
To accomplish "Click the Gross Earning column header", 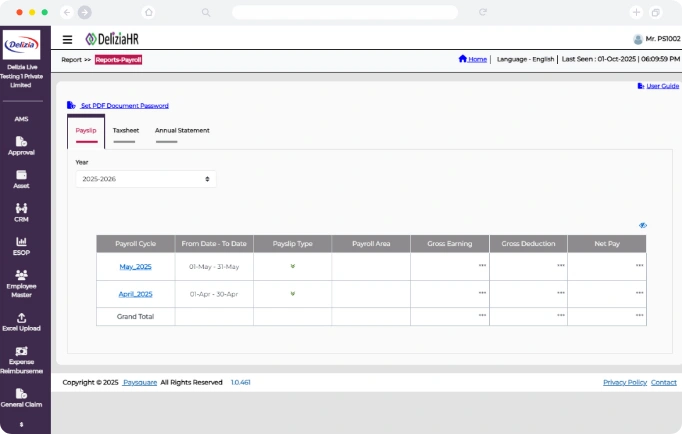I will [450, 244].
